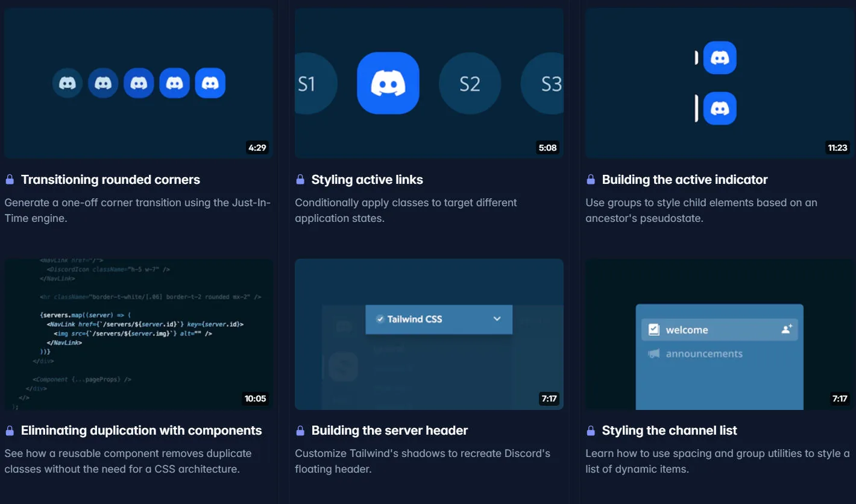Click the lock icon beside Styling the channel list
The height and width of the screenshot is (504, 856).
click(x=591, y=430)
